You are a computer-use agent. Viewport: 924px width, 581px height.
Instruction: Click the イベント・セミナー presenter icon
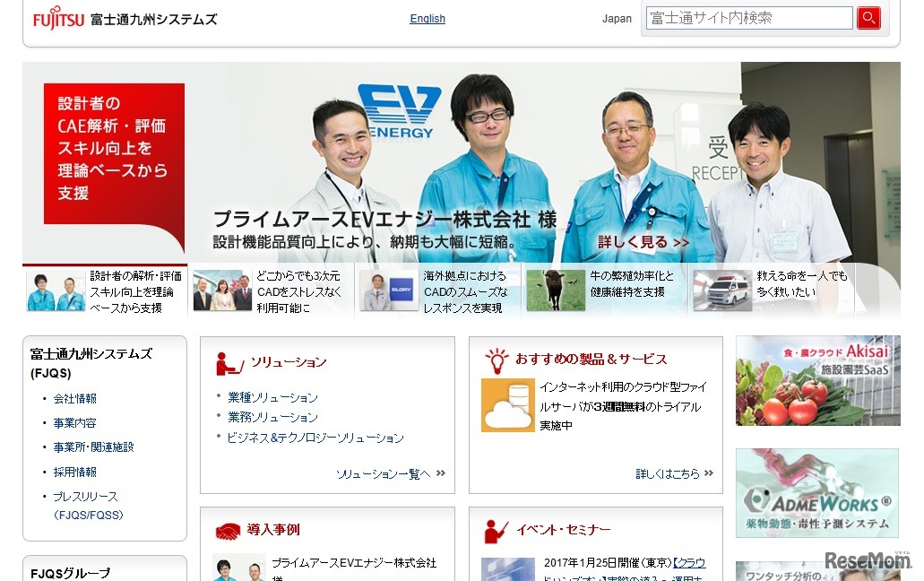point(496,532)
